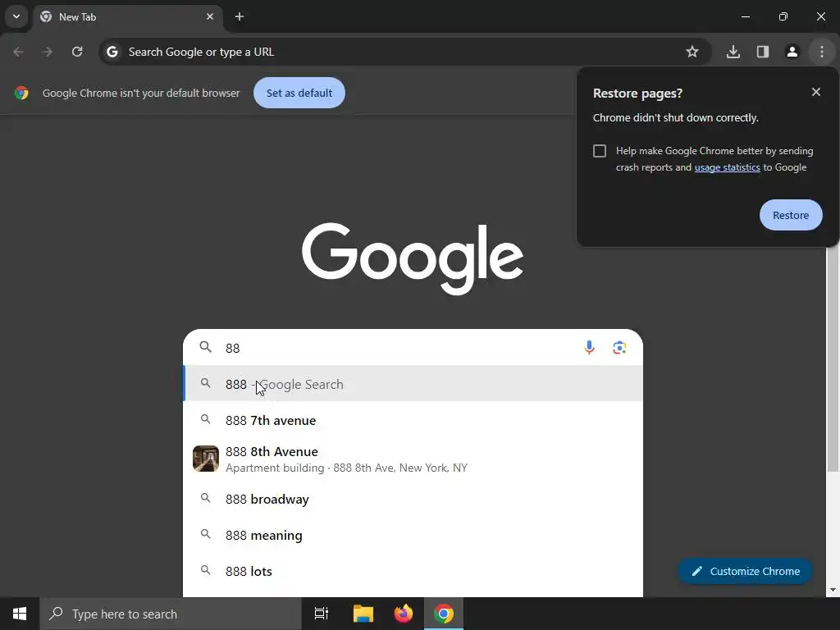Open a new tab with plus button
This screenshot has height=630, width=840.
pyautogui.click(x=240, y=16)
